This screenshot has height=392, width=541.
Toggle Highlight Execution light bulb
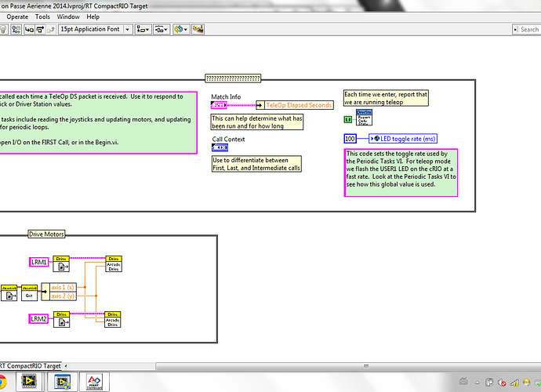(3, 29)
